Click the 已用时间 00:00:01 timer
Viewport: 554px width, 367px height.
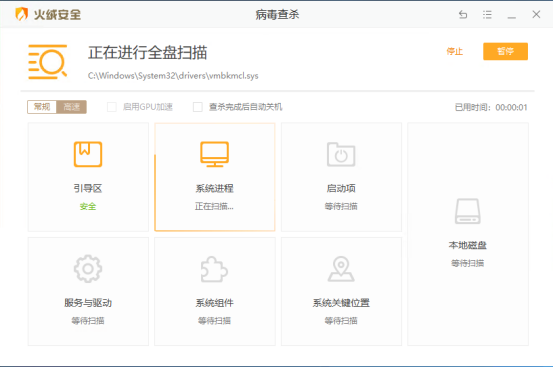click(491, 107)
